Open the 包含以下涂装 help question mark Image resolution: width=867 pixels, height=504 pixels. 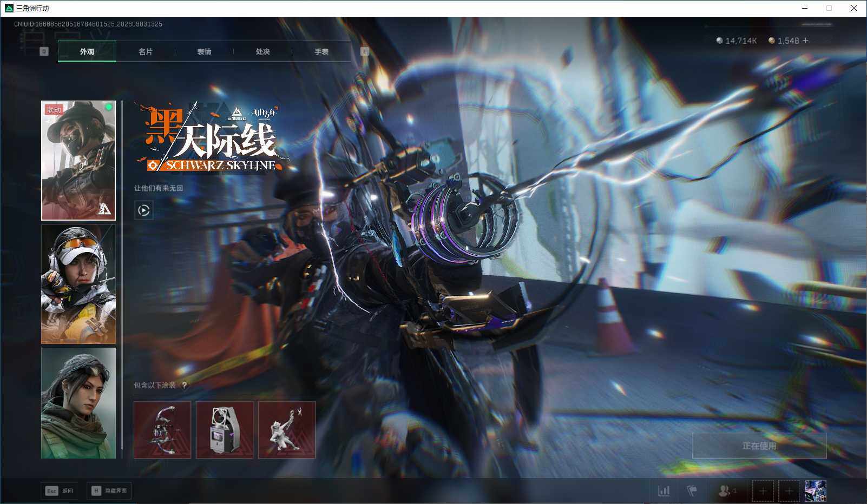tap(185, 385)
